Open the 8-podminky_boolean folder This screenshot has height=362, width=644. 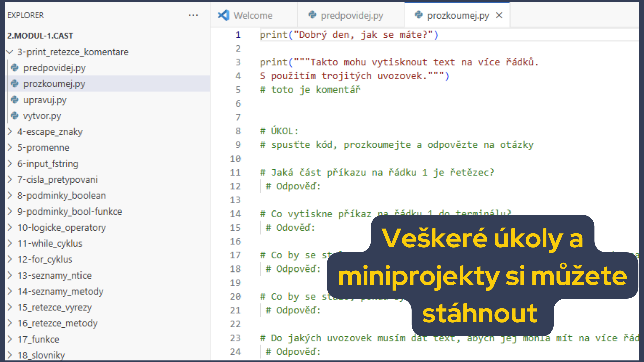point(61,195)
